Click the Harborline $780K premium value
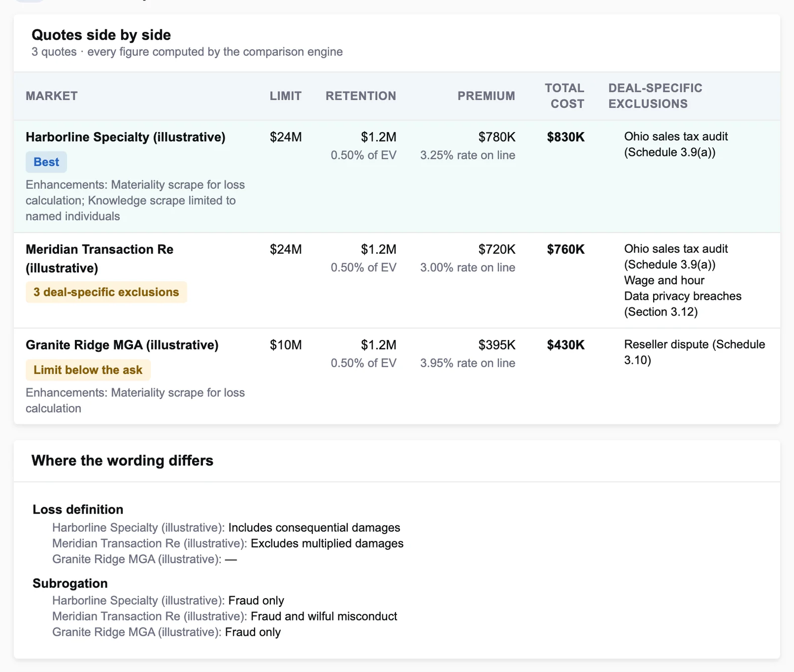This screenshot has height=672, width=794. click(x=497, y=137)
